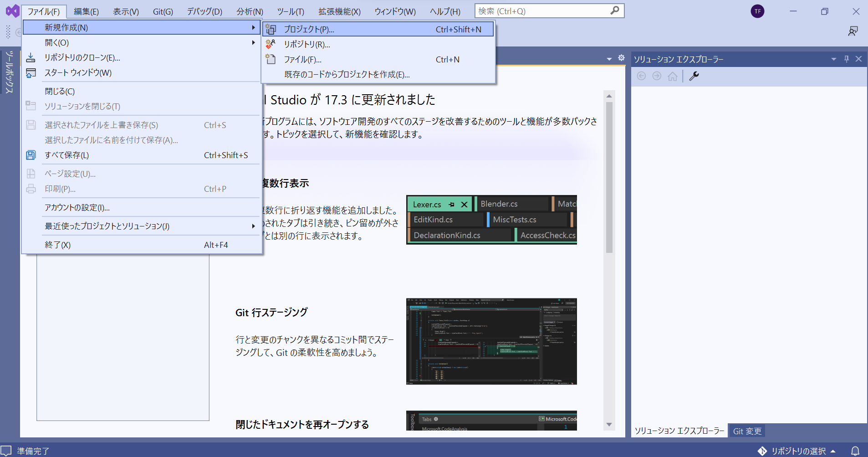
Task: Open the 編集(E) menu
Action: click(x=86, y=11)
